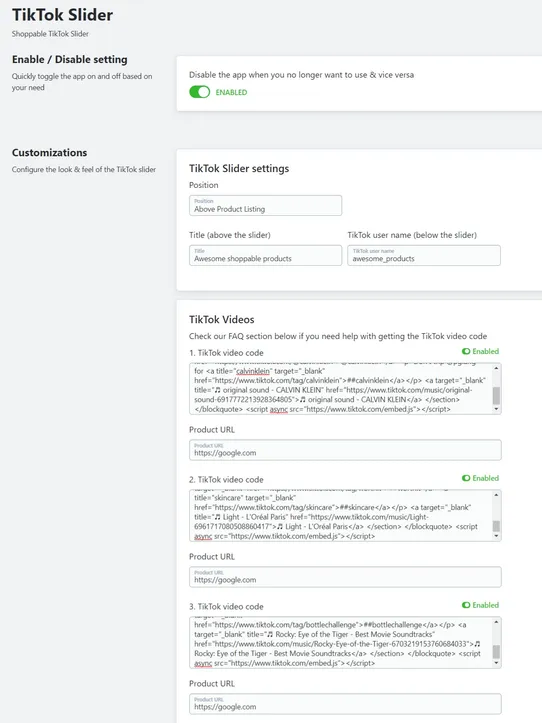Click scrollbar thumb in video code 3 box
The height and width of the screenshot is (723, 542).
[496, 652]
